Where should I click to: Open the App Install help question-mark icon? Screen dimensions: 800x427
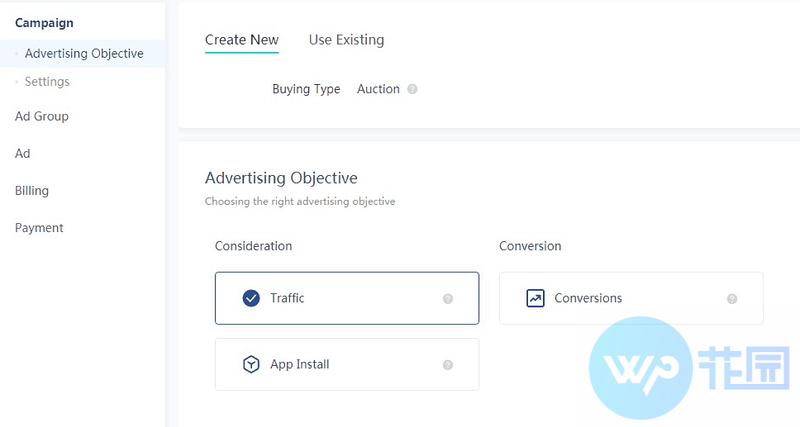(448, 365)
